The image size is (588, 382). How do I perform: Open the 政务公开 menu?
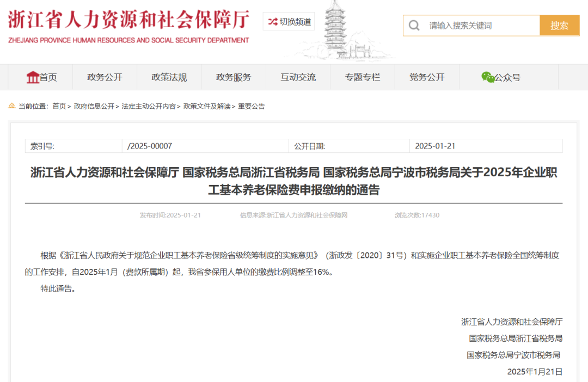point(105,77)
